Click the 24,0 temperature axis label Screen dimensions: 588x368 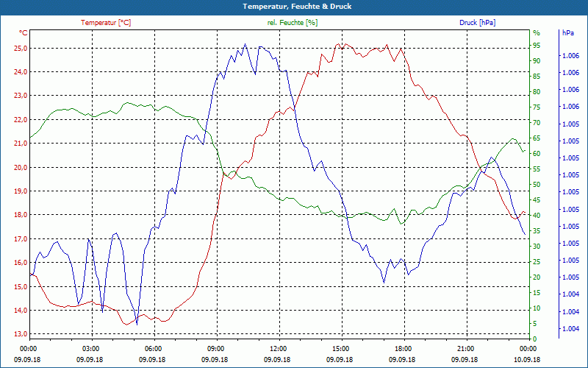tap(21, 71)
